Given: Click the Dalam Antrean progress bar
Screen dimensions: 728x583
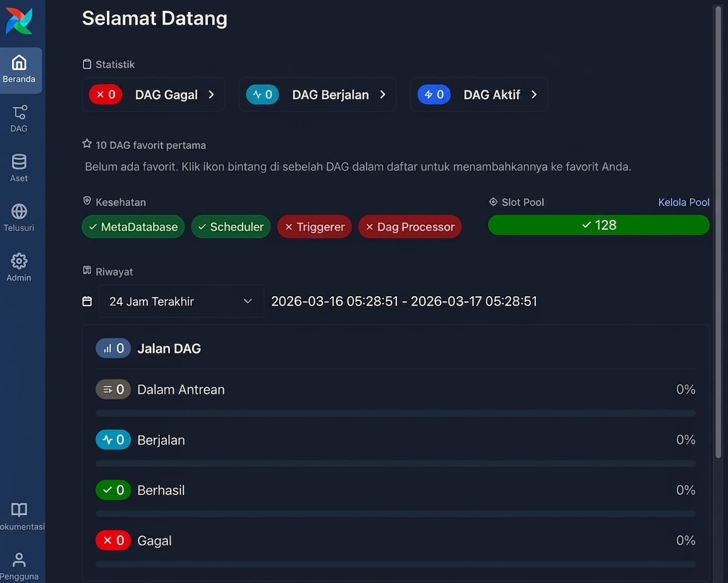Looking at the screenshot, I should pos(396,413).
